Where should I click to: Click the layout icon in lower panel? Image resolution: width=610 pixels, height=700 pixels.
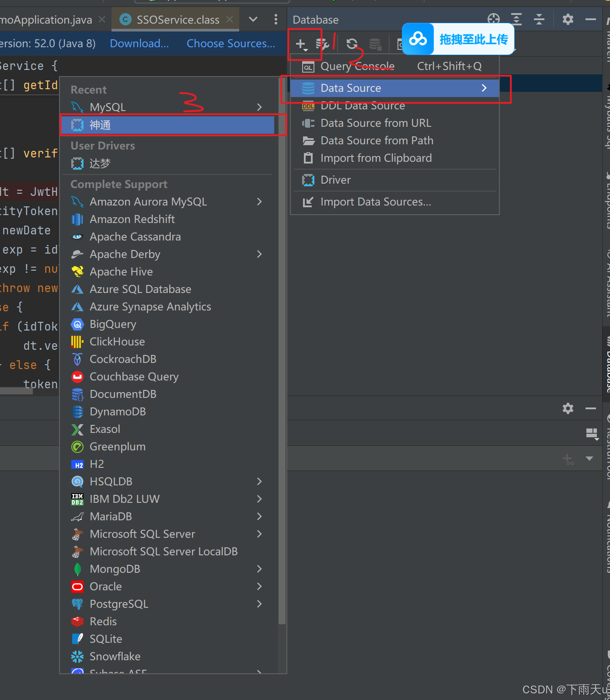tap(592, 434)
